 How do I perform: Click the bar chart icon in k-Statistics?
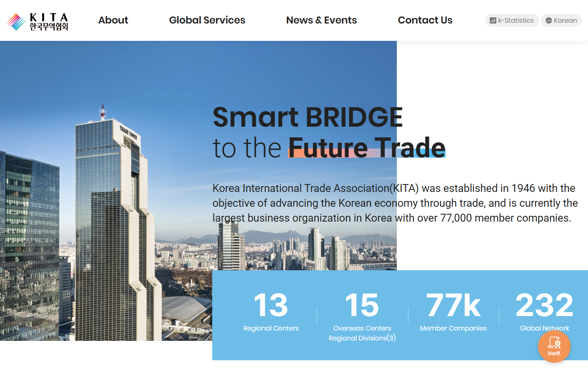pos(493,20)
